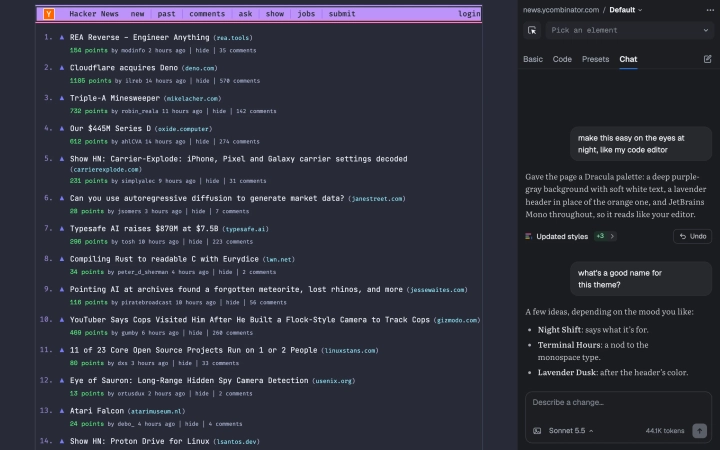Upvote the Pointing AI at archives story
Viewport: 720px width, 450px height.
pyautogui.click(x=62, y=289)
